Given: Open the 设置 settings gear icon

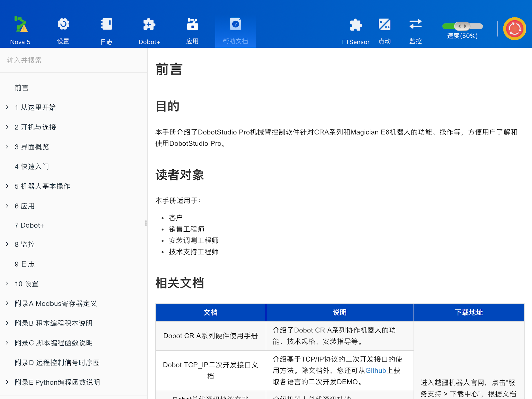Looking at the screenshot, I should 63,24.
